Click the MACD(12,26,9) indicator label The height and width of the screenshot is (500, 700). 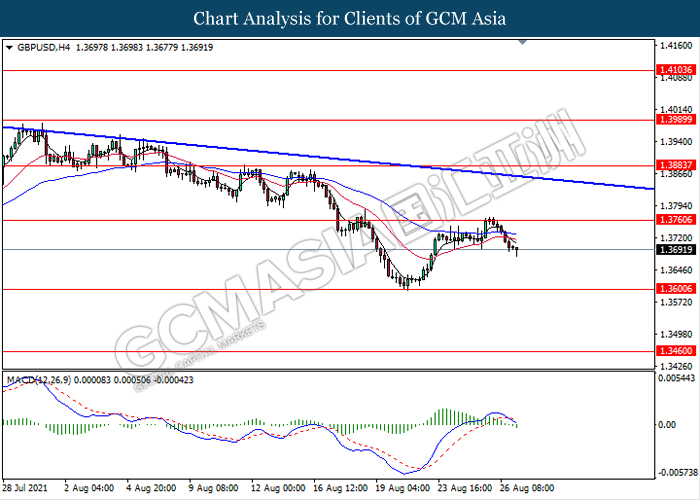coord(42,380)
